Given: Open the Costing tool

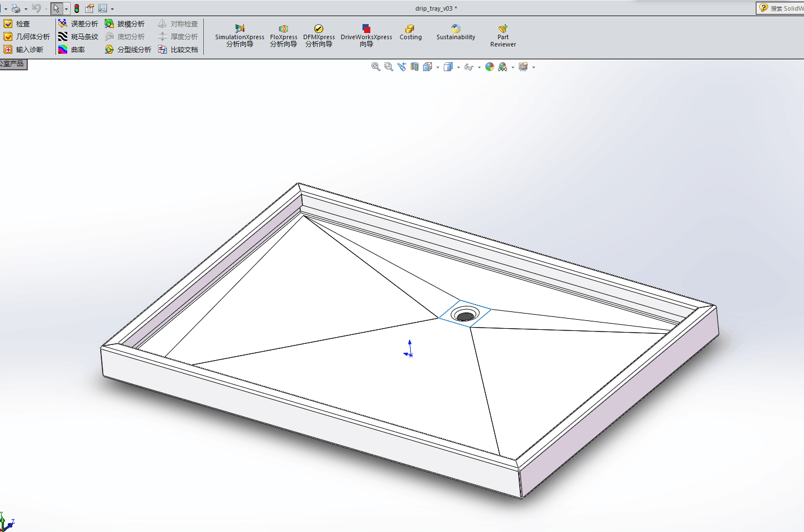Looking at the screenshot, I should point(410,32).
